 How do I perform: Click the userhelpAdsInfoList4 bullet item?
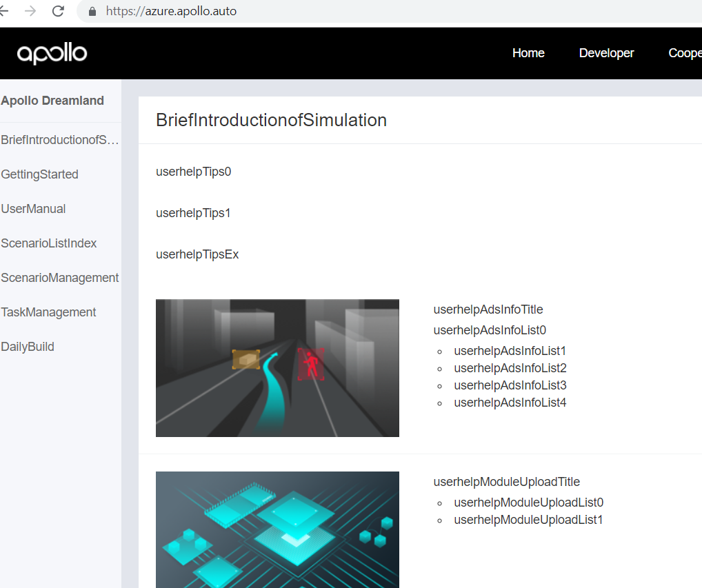tap(510, 403)
